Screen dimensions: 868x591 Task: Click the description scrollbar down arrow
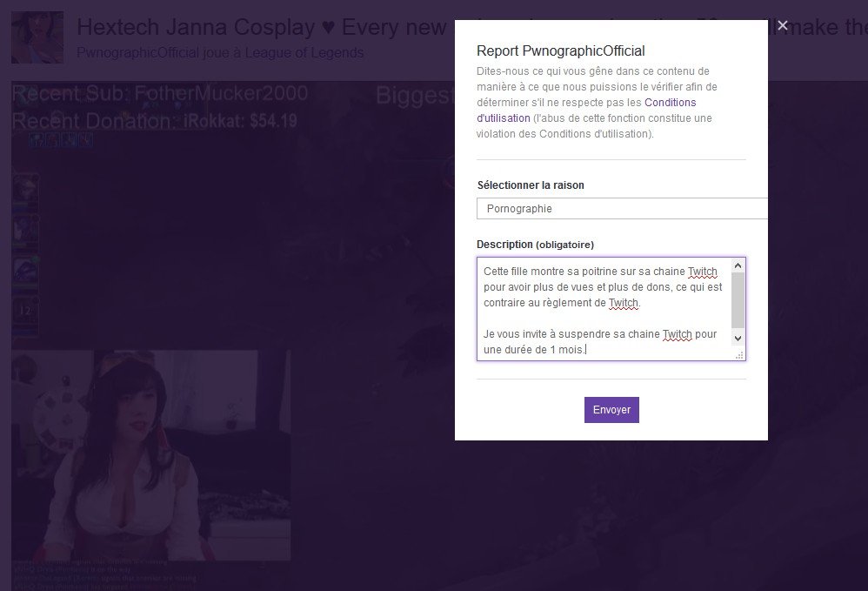click(738, 338)
